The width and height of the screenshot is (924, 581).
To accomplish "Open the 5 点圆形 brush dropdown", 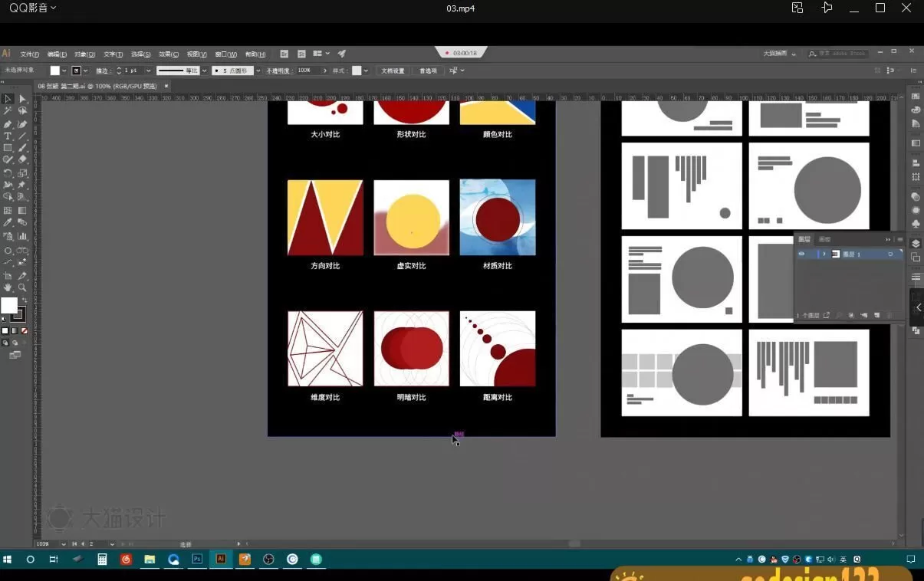I will 258,71.
